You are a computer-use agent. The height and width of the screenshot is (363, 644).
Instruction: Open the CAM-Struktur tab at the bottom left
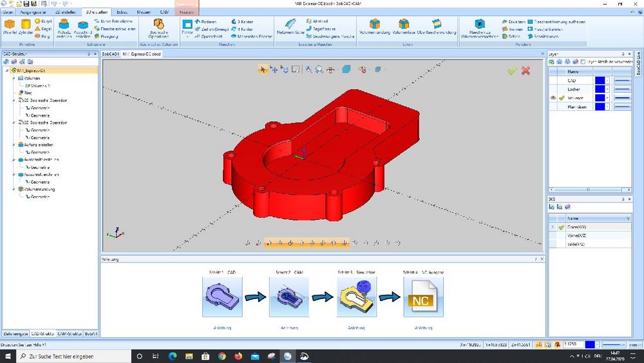[70, 334]
